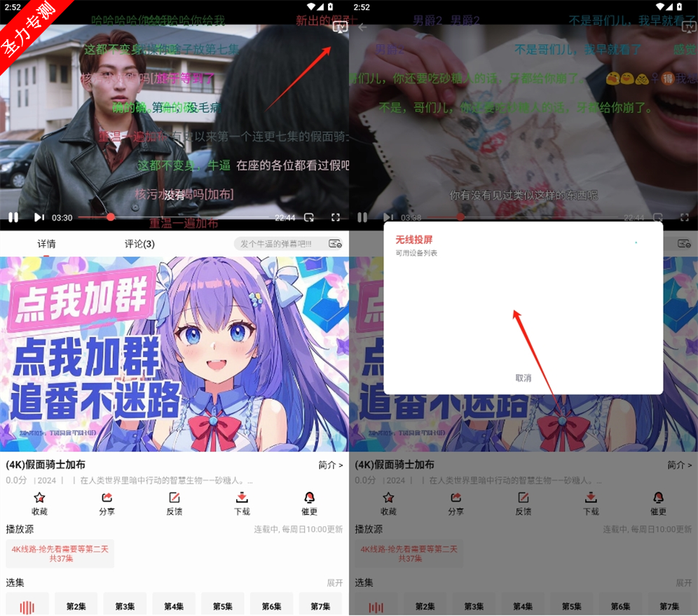
Task: Select 4K线路 source on left screen
Action: coord(60,554)
